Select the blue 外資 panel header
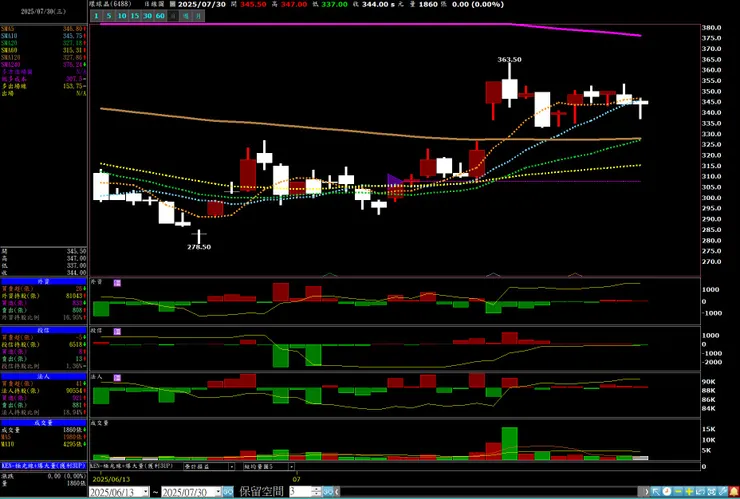The width and height of the screenshot is (740, 499). point(43,281)
